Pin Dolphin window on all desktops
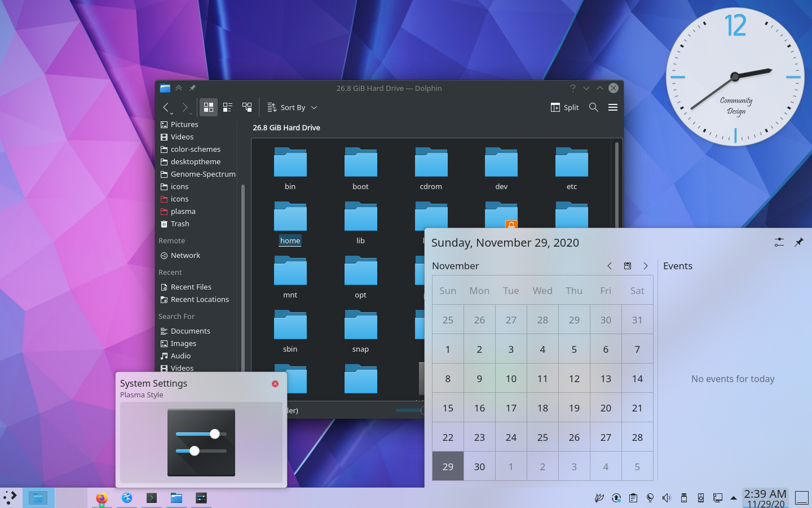The width and height of the screenshot is (812, 508). tap(192, 88)
